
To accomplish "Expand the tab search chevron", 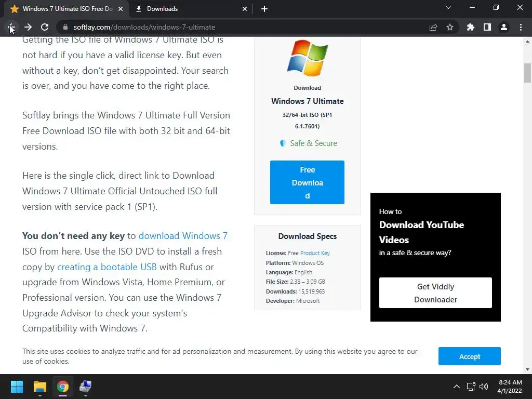I will [448, 7].
